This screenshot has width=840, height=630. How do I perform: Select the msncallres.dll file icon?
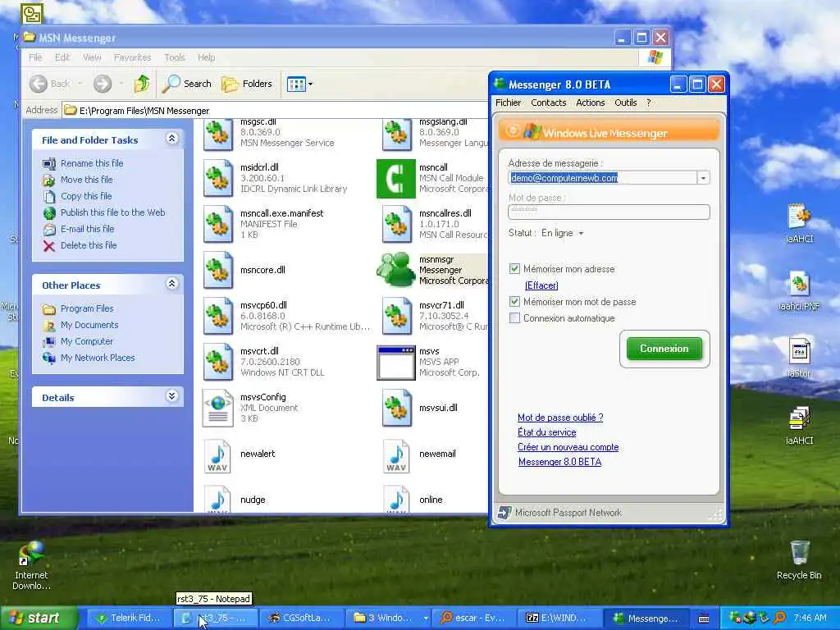(x=396, y=225)
